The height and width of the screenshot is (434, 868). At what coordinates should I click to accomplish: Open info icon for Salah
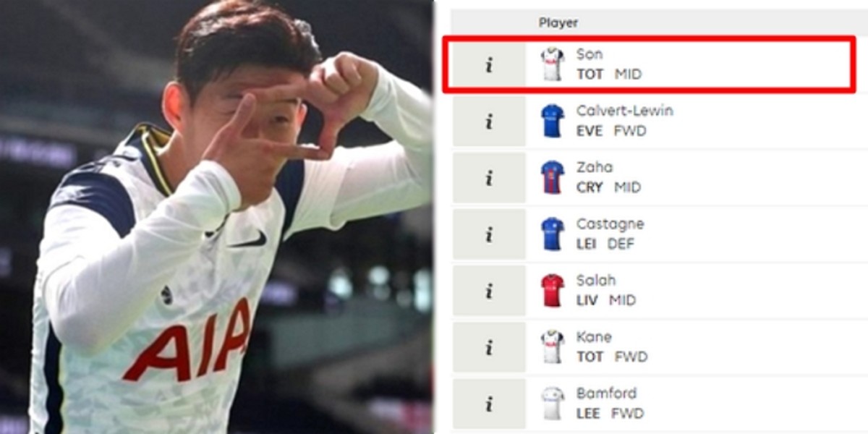pos(489,291)
